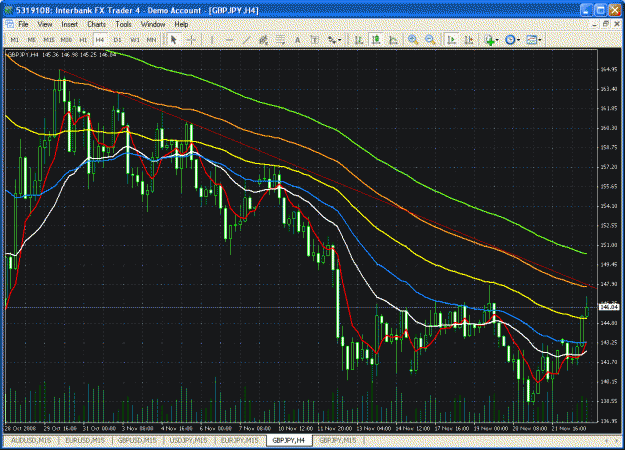
Task: Minimize the inner chart window
Action: (594, 24)
